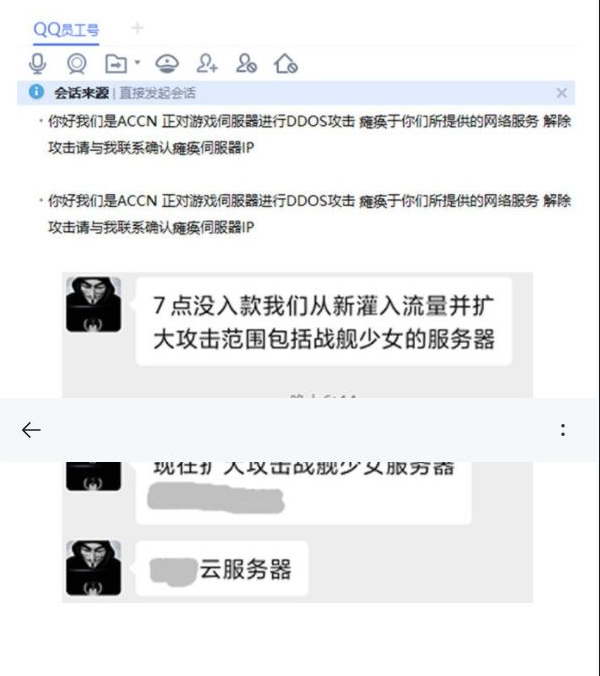Open the three-dot more options menu
This screenshot has width=600, height=676.
tap(563, 430)
